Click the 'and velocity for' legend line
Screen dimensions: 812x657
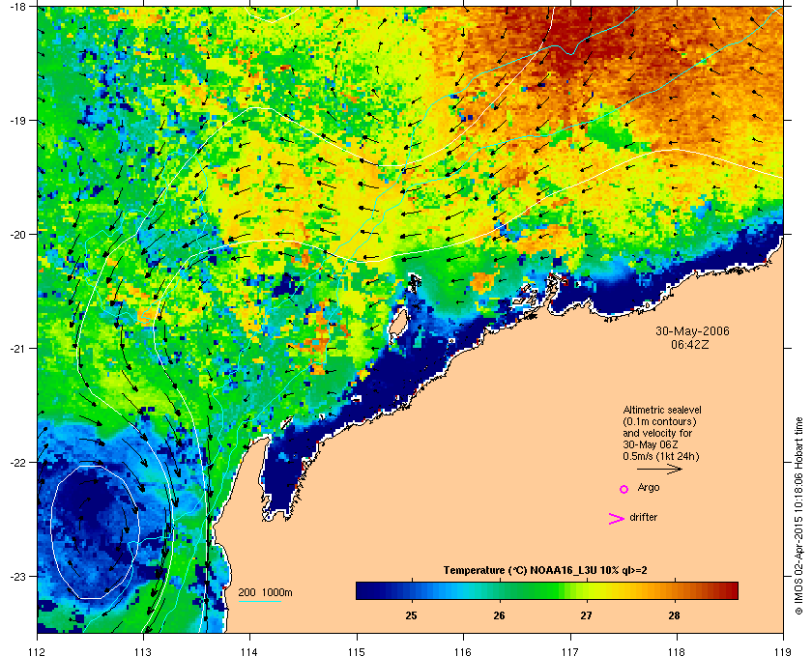657,433
